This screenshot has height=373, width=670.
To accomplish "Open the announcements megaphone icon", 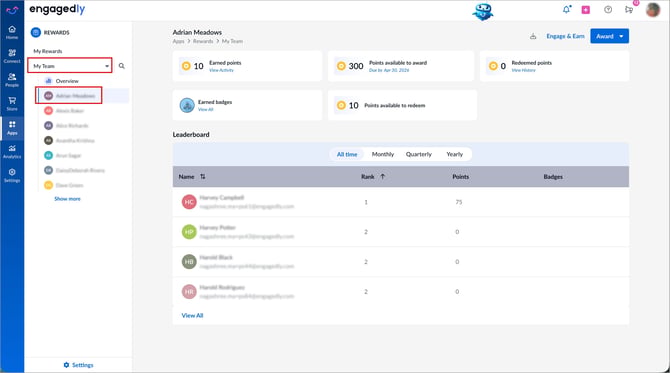I will coord(629,9).
